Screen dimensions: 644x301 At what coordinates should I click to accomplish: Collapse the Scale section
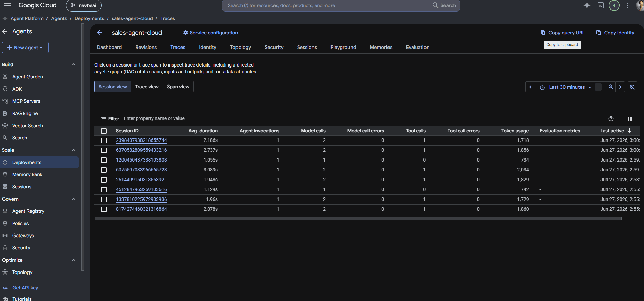pyautogui.click(x=74, y=150)
